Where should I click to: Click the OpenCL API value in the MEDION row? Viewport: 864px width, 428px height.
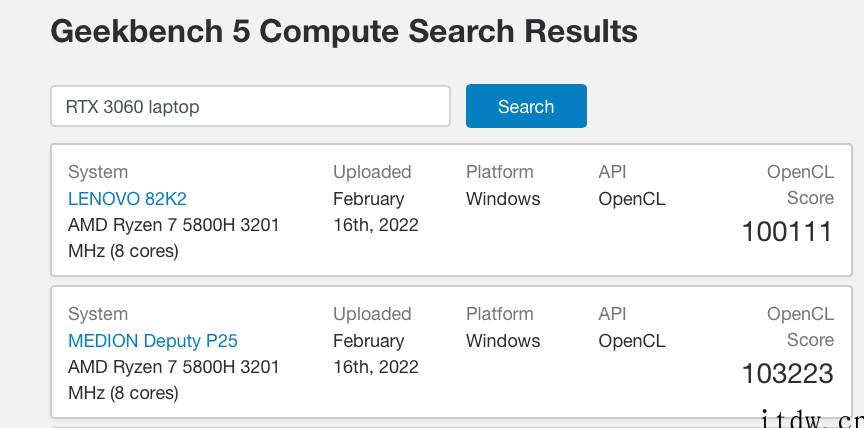click(x=632, y=341)
